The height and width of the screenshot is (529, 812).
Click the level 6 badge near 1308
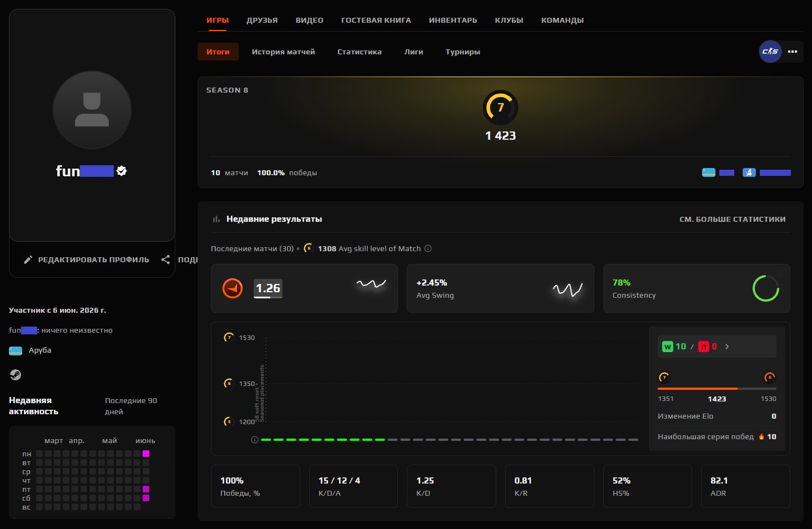pos(309,248)
